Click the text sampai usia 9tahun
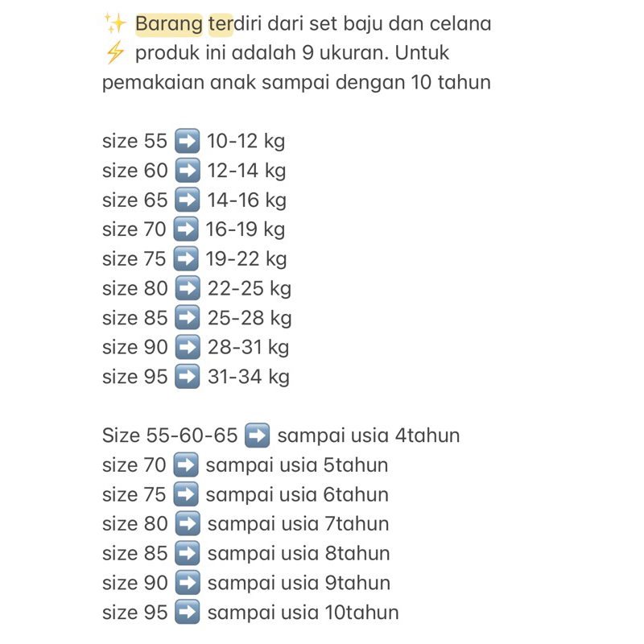 point(299,583)
